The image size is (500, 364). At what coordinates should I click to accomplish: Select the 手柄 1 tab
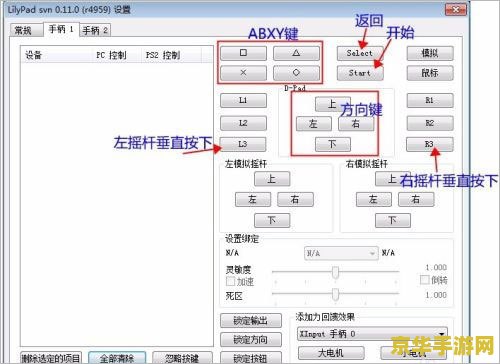61,29
